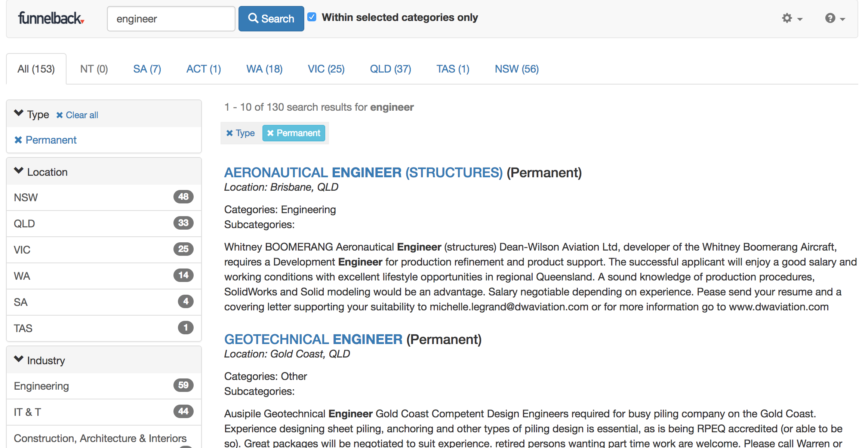This screenshot has height=448, width=868.
Task: Uncheck Within selected categories only
Action: (312, 17)
